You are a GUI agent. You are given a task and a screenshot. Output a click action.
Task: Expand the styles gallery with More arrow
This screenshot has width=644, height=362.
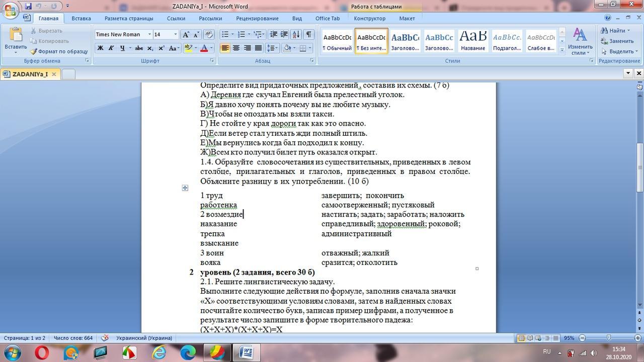click(562, 50)
